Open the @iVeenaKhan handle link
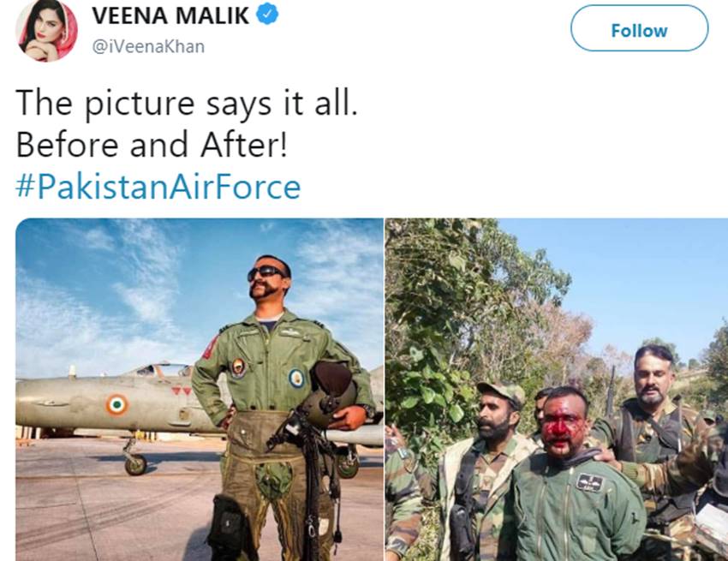Screen dimensions: 728x561 point(148,46)
